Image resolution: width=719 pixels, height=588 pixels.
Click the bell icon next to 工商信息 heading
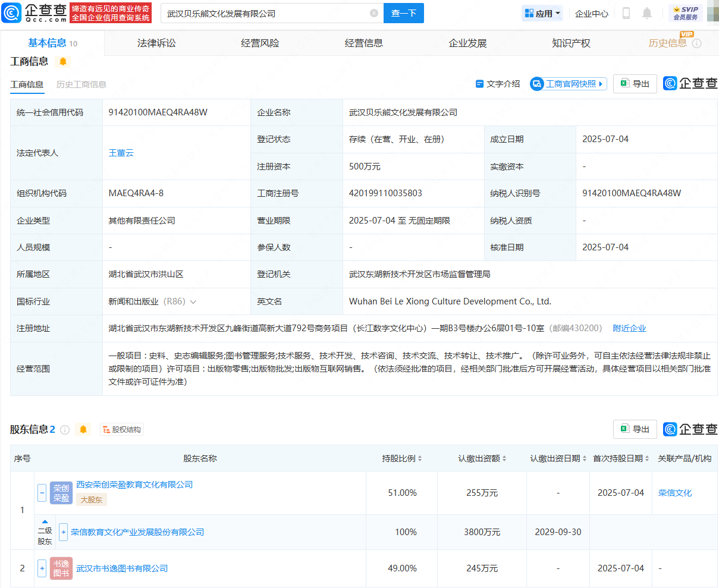click(63, 61)
